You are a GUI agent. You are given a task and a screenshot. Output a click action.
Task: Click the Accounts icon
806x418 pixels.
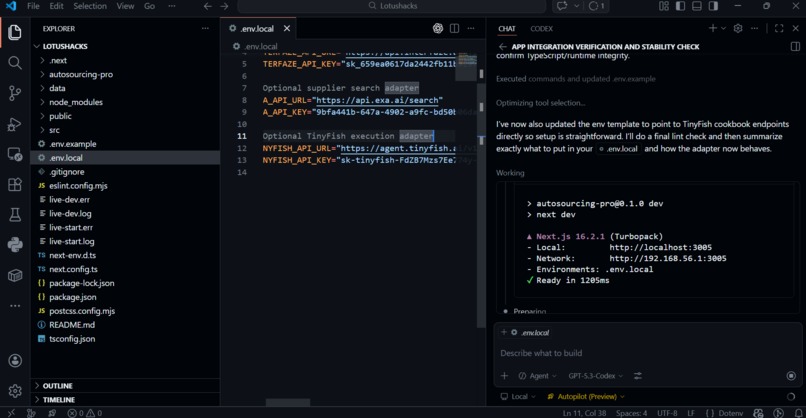click(x=15, y=361)
